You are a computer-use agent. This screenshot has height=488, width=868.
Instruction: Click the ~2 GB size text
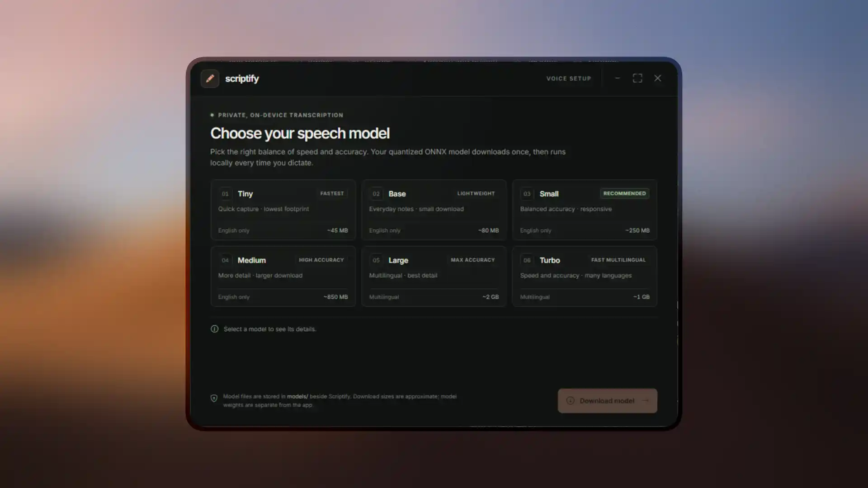pyautogui.click(x=491, y=297)
